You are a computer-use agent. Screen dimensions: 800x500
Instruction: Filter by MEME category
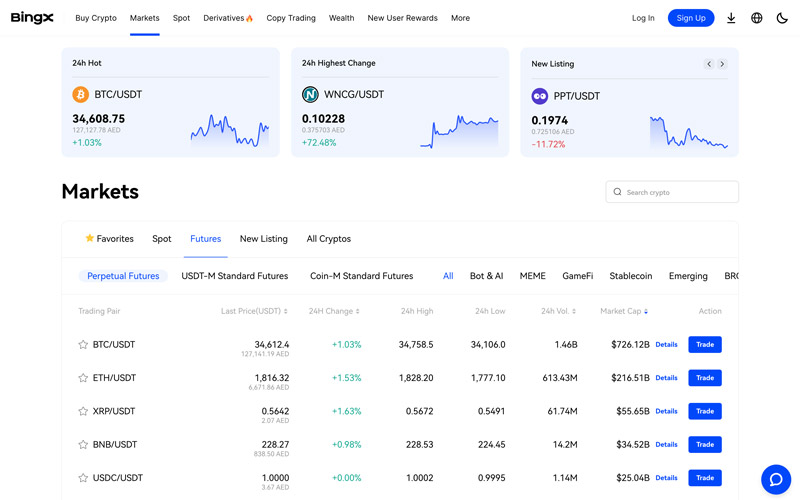[533, 276]
